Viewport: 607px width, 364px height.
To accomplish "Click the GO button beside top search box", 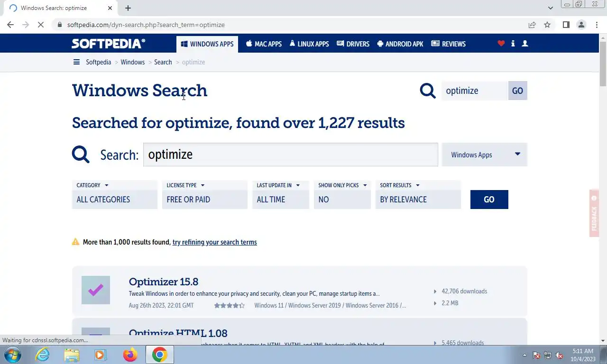I will pyautogui.click(x=517, y=91).
